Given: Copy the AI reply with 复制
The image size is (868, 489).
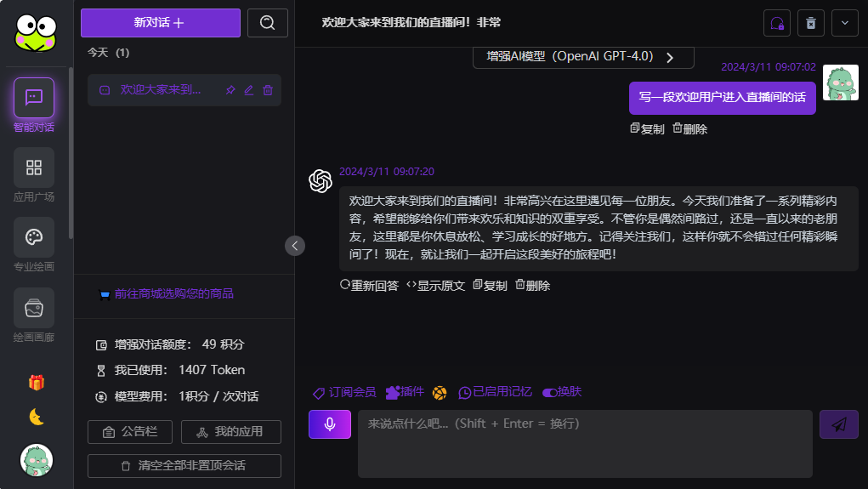Looking at the screenshot, I should tap(490, 285).
